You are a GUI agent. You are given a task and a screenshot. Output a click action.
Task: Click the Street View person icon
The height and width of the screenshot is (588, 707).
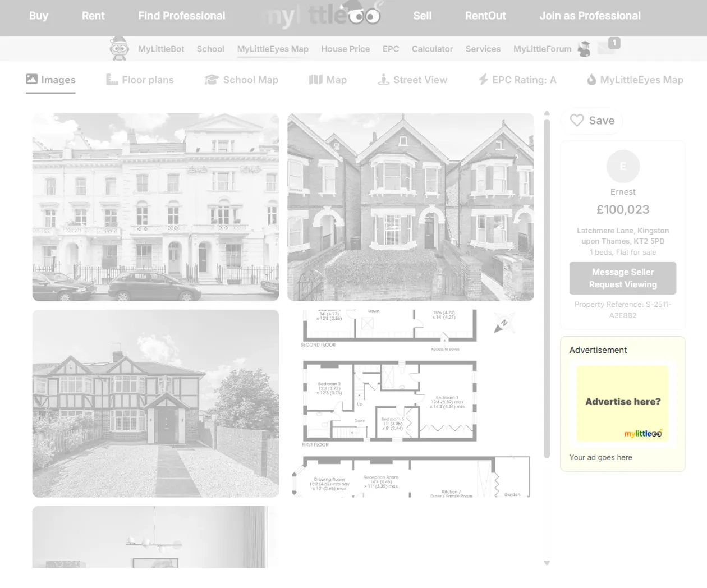pyautogui.click(x=383, y=79)
